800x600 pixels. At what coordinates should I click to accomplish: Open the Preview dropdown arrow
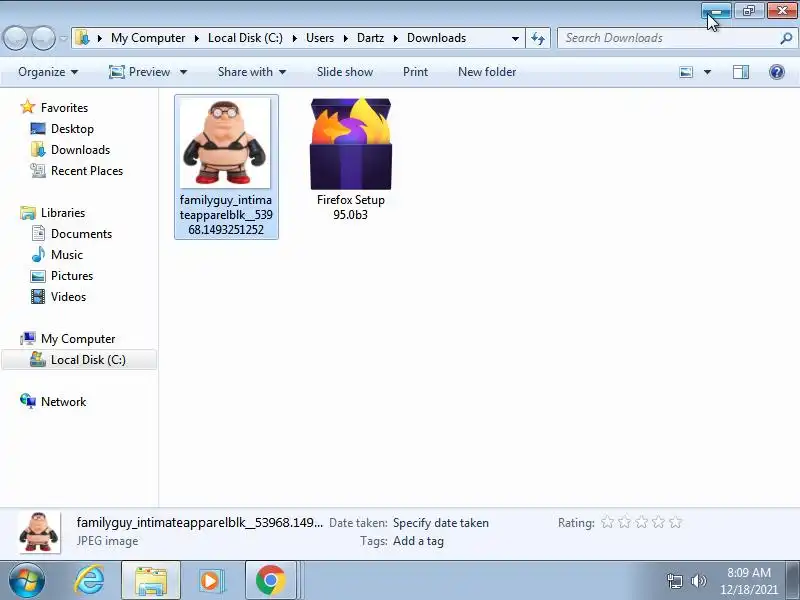tap(183, 72)
